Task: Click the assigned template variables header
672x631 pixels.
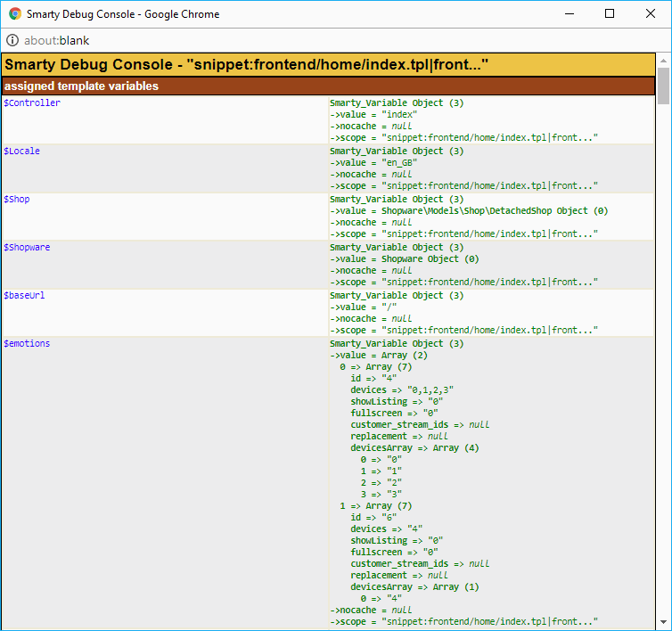Action: pyautogui.click(x=82, y=86)
